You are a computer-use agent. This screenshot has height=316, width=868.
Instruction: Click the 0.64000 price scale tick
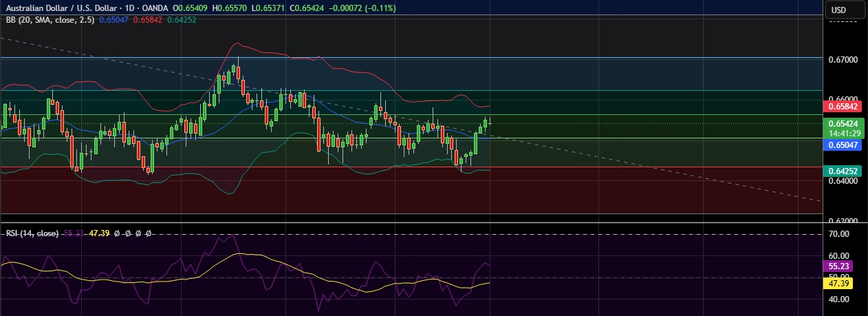pyautogui.click(x=843, y=182)
